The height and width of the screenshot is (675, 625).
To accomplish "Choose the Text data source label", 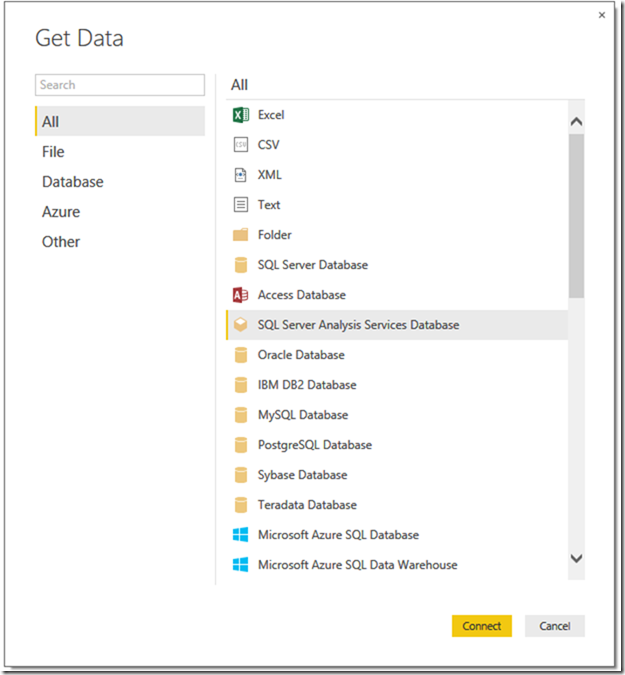I will point(269,204).
